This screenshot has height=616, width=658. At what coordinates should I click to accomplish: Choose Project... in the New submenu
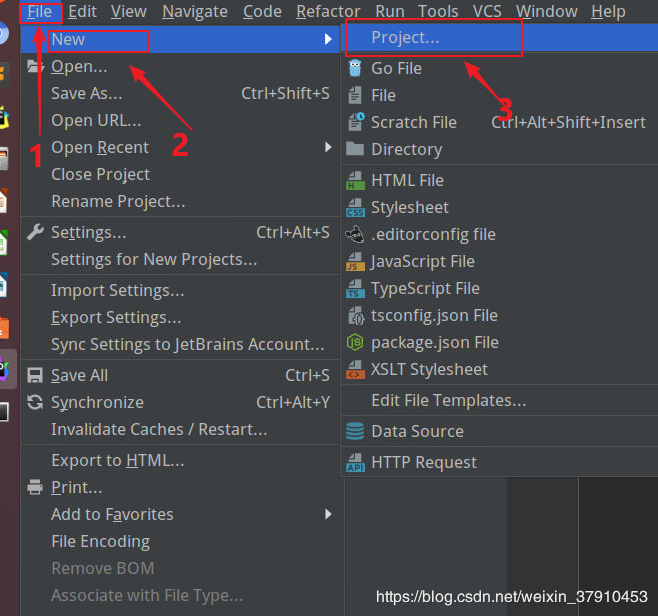(499, 38)
